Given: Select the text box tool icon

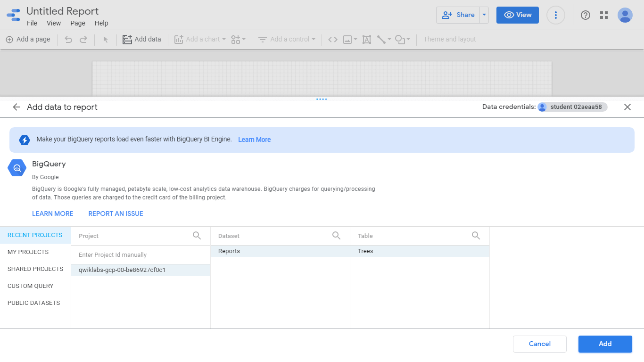Looking at the screenshot, I should click(367, 40).
